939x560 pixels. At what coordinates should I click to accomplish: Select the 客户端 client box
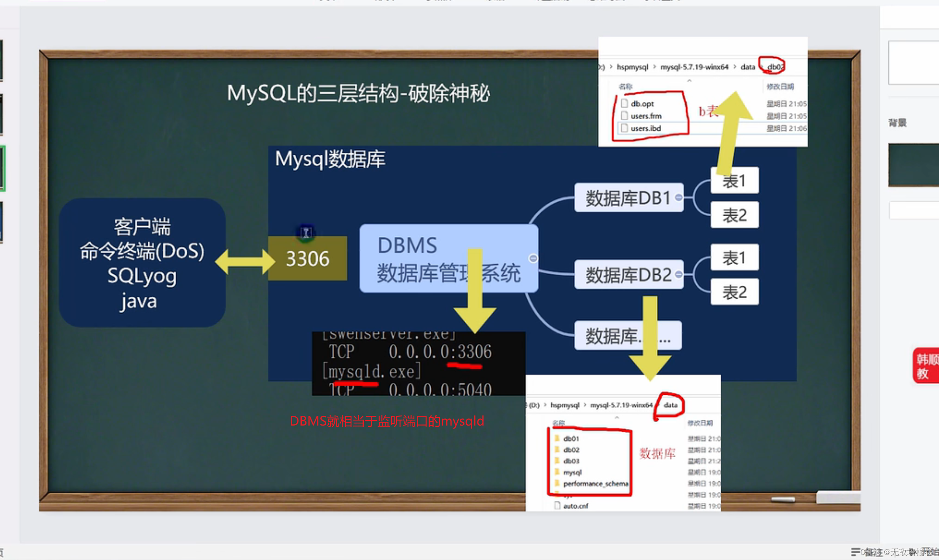click(x=142, y=263)
